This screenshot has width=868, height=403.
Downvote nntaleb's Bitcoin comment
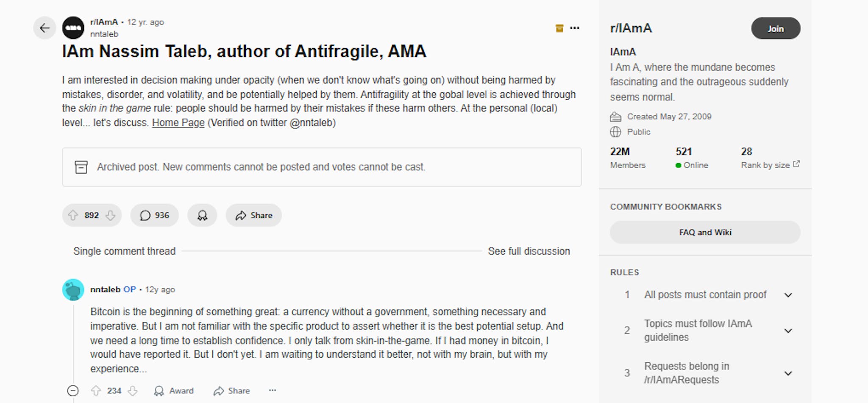tap(133, 391)
